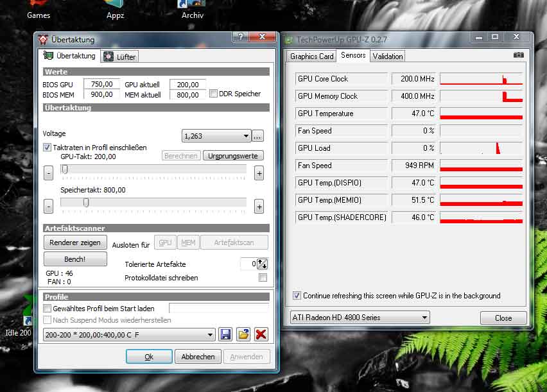The width and height of the screenshot is (547, 392).
Task: Decrease GPU-Takt with the minus button
Action: [x=49, y=173]
